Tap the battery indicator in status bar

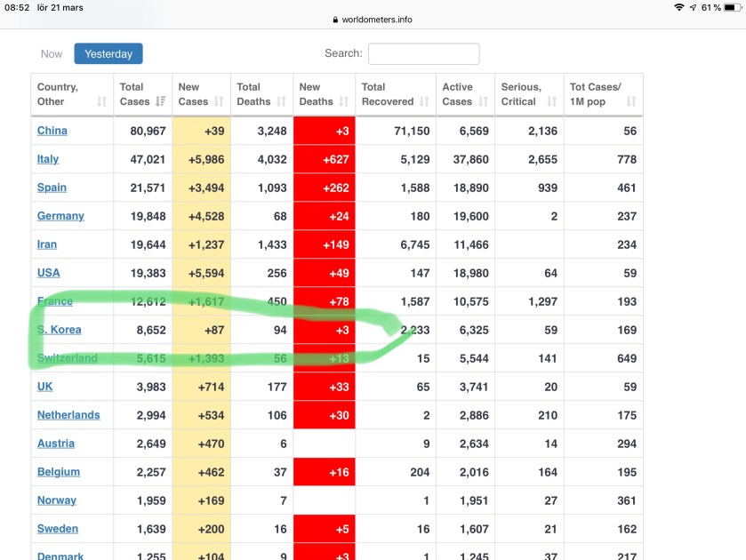[x=733, y=7]
